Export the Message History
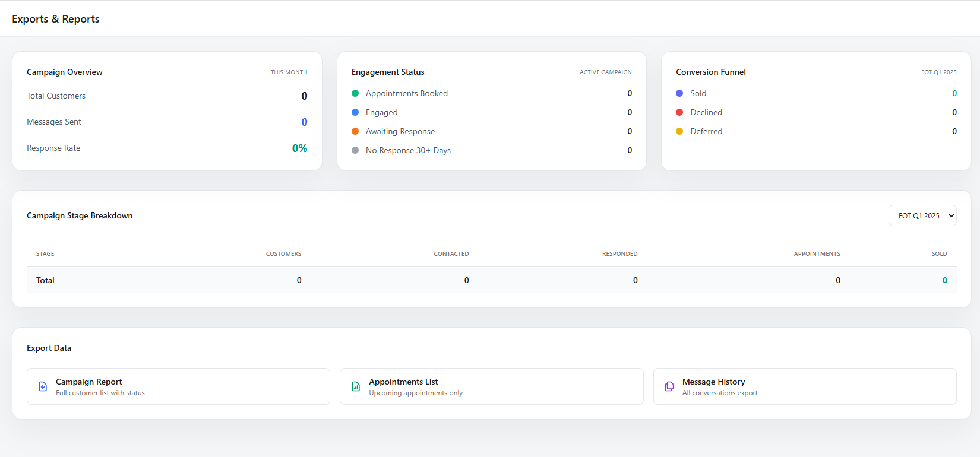 (x=805, y=386)
